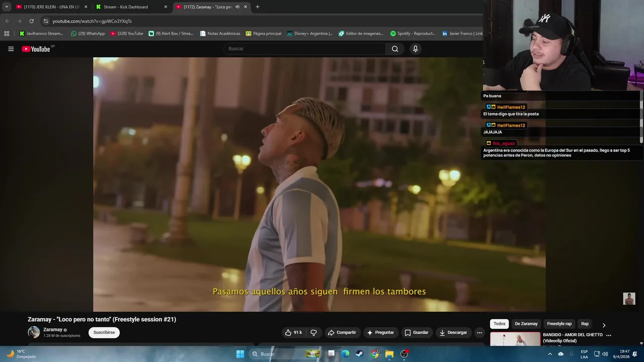The image size is (644, 362).
Task: Open the (328) YouTube bookmark
Action: tap(127, 34)
